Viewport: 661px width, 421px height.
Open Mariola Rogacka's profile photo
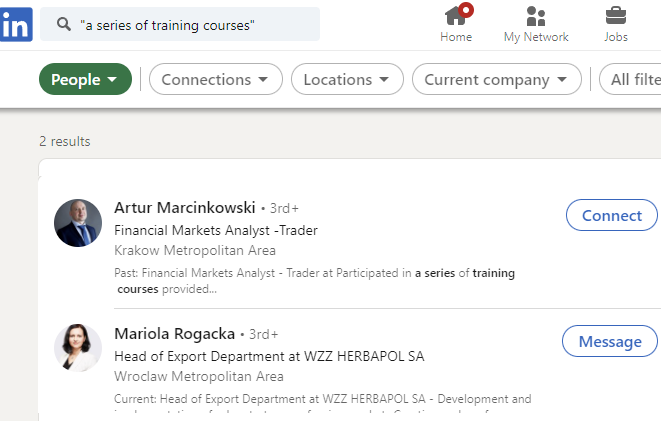tap(78, 348)
